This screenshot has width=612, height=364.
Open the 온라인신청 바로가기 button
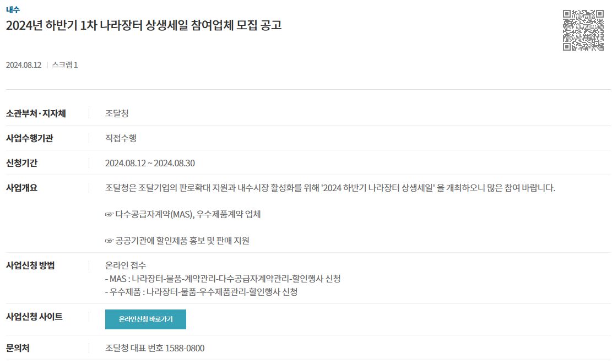[x=145, y=319]
